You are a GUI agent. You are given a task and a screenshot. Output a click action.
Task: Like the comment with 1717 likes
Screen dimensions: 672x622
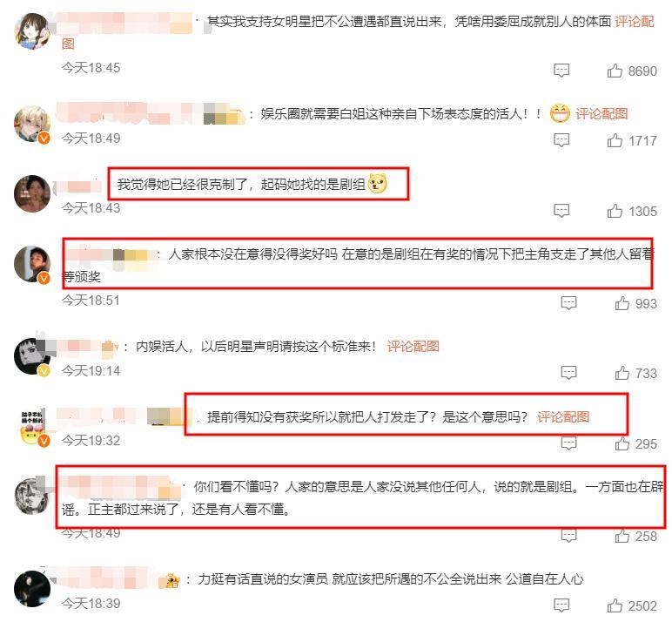click(615, 140)
